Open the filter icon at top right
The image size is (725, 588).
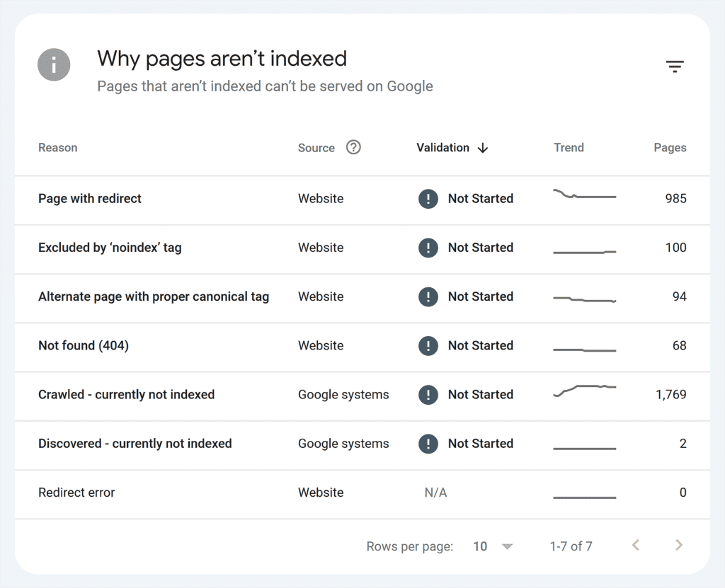[x=675, y=65]
